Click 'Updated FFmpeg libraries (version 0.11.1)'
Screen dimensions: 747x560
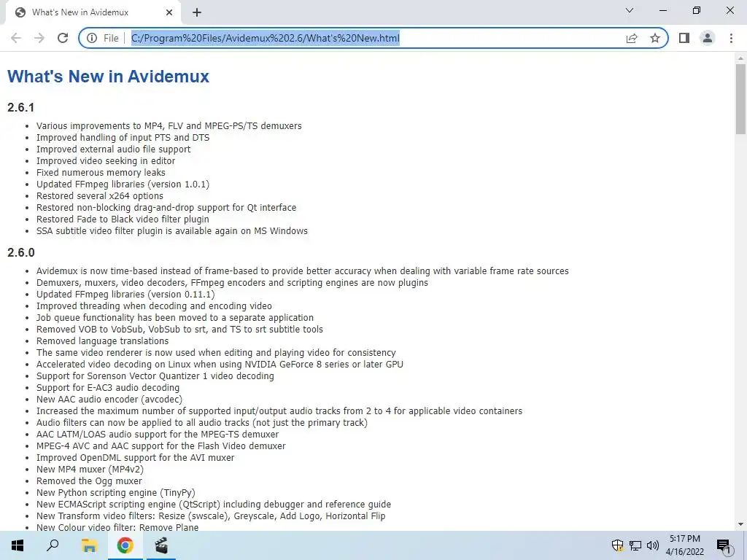(x=125, y=295)
